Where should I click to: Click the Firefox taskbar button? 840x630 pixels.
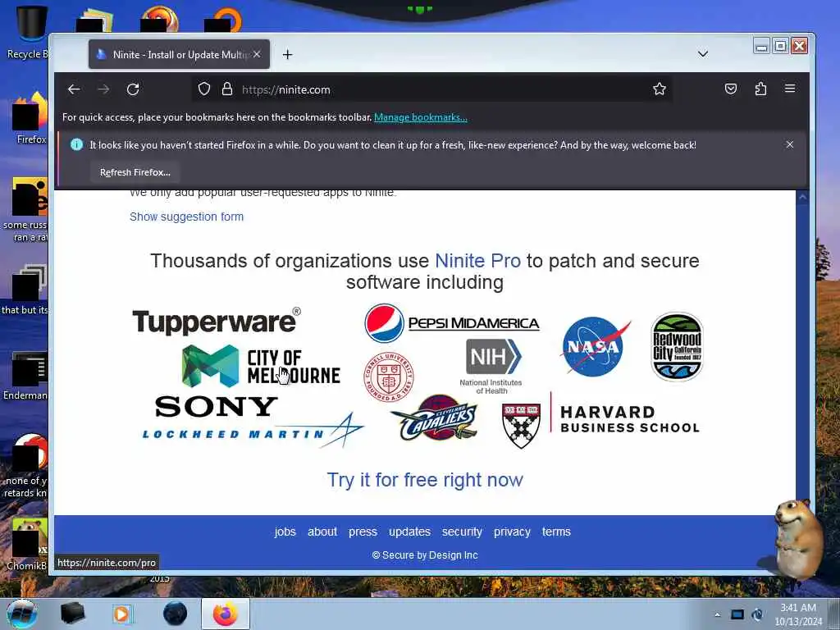[x=226, y=614]
